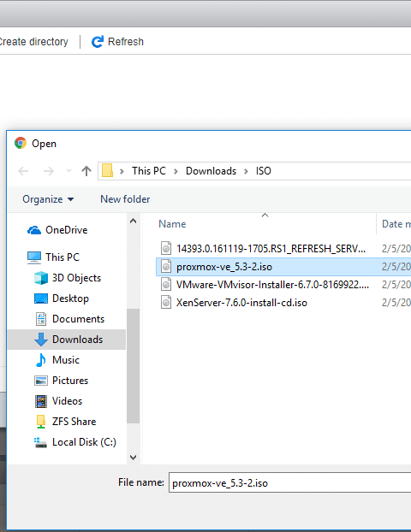This screenshot has height=532, width=411.
Task: Select Pictures in navigation pane
Action: [x=70, y=381]
